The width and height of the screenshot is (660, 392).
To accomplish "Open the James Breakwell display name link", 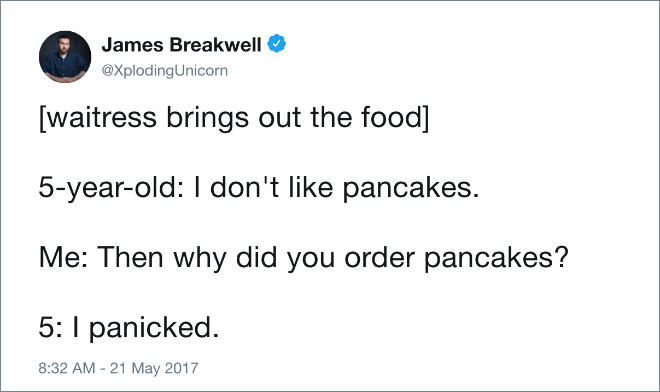I will tap(181, 45).
